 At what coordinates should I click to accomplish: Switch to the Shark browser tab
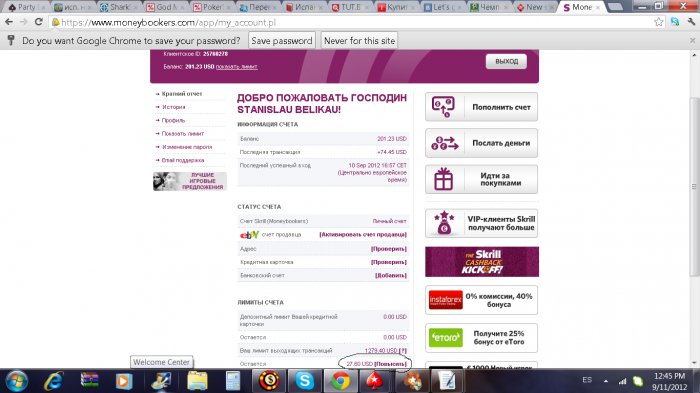(x=120, y=7)
